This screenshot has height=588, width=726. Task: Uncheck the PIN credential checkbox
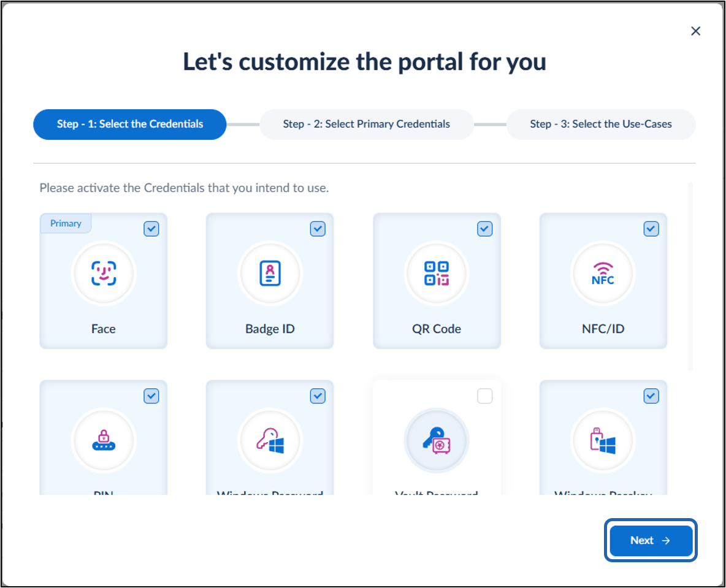[x=151, y=396]
